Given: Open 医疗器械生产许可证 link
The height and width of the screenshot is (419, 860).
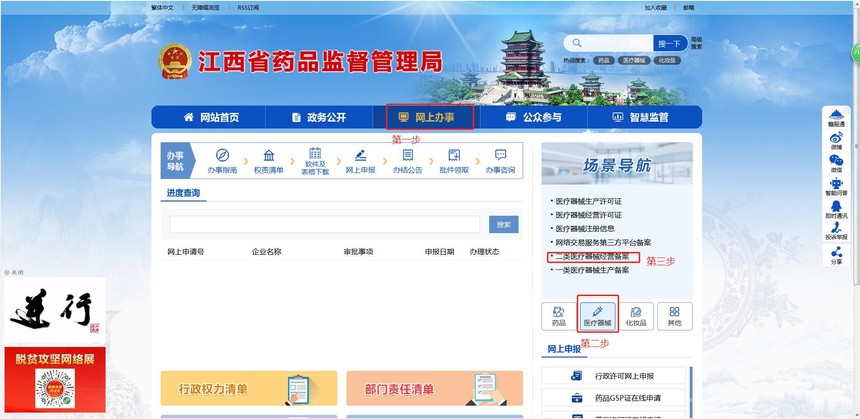Looking at the screenshot, I should [589, 201].
